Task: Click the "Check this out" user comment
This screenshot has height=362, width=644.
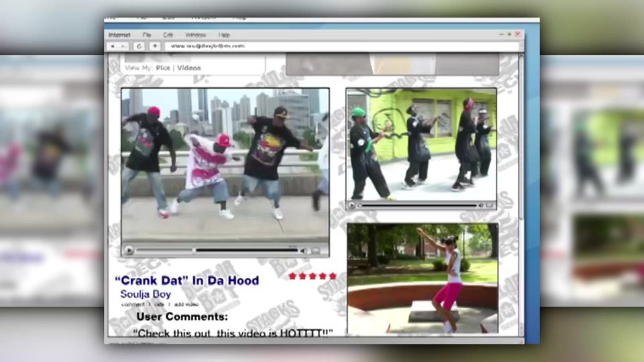Action: click(233, 333)
